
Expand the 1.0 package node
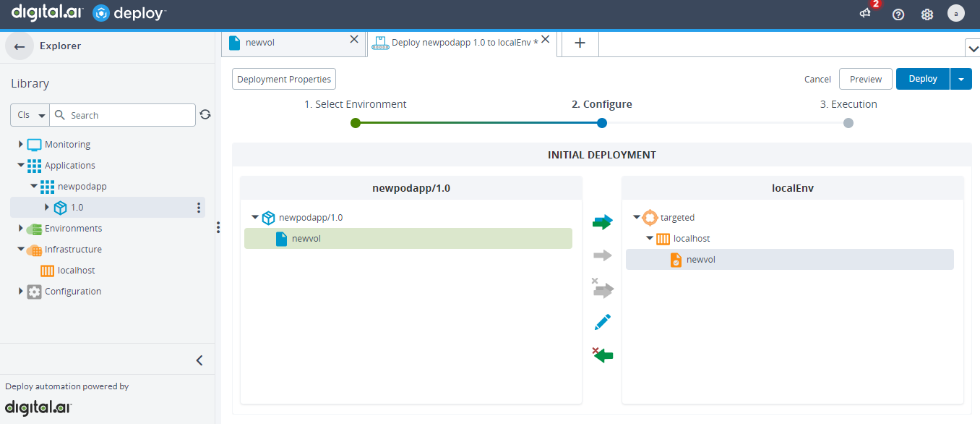[x=46, y=208]
